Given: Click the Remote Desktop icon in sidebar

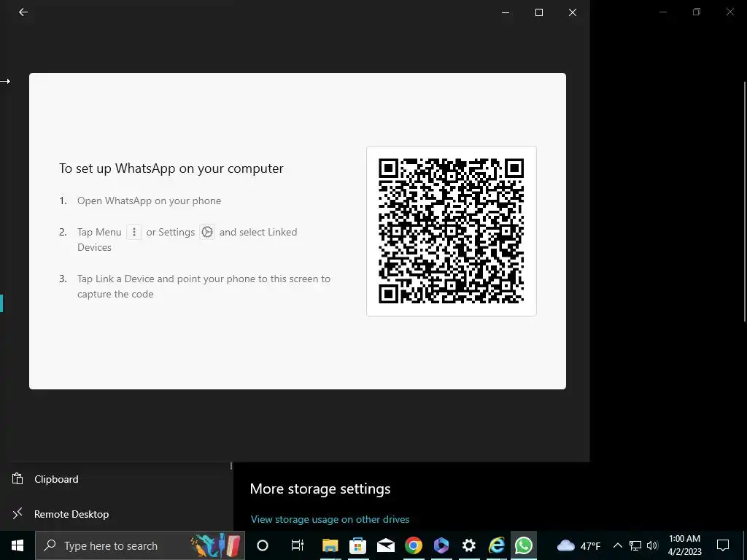Looking at the screenshot, I should tap(18, 513).
